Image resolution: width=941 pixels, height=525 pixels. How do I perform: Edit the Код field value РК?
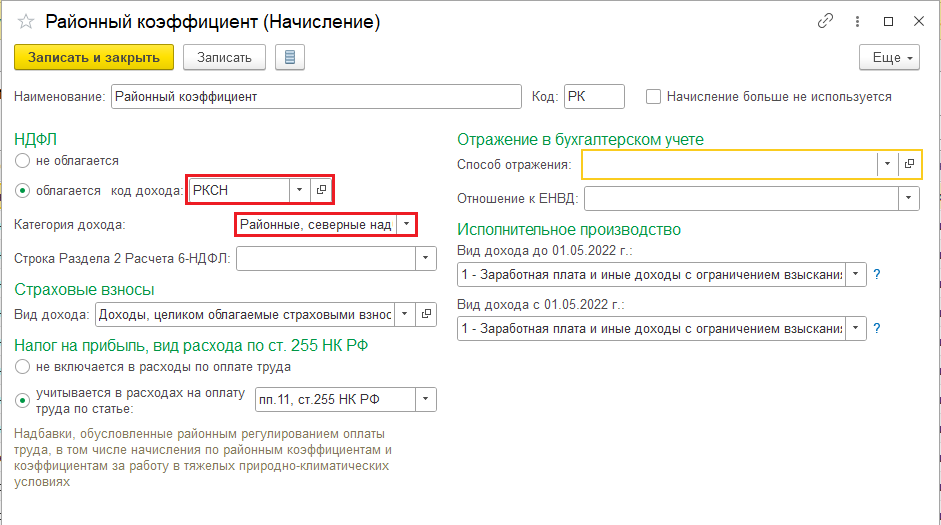pos(594,97)
